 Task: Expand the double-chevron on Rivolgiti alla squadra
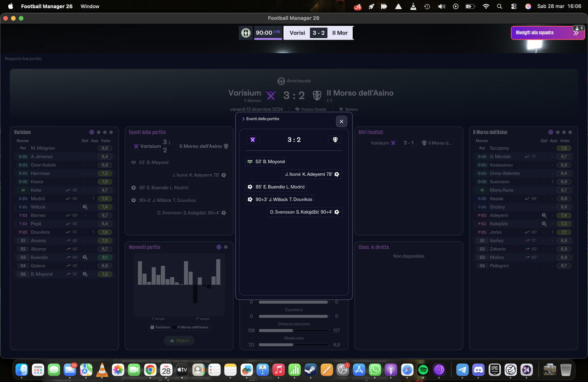[576, 34]
